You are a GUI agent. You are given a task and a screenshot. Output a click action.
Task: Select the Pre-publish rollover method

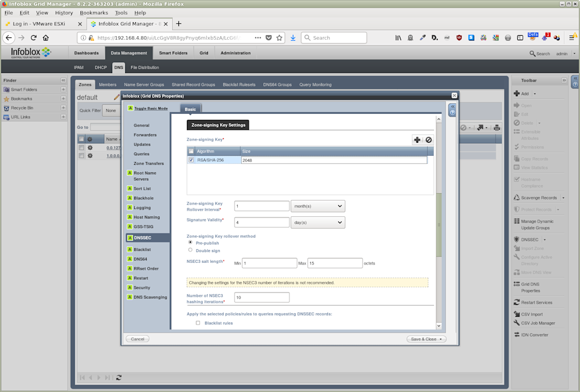click(190, 242)
